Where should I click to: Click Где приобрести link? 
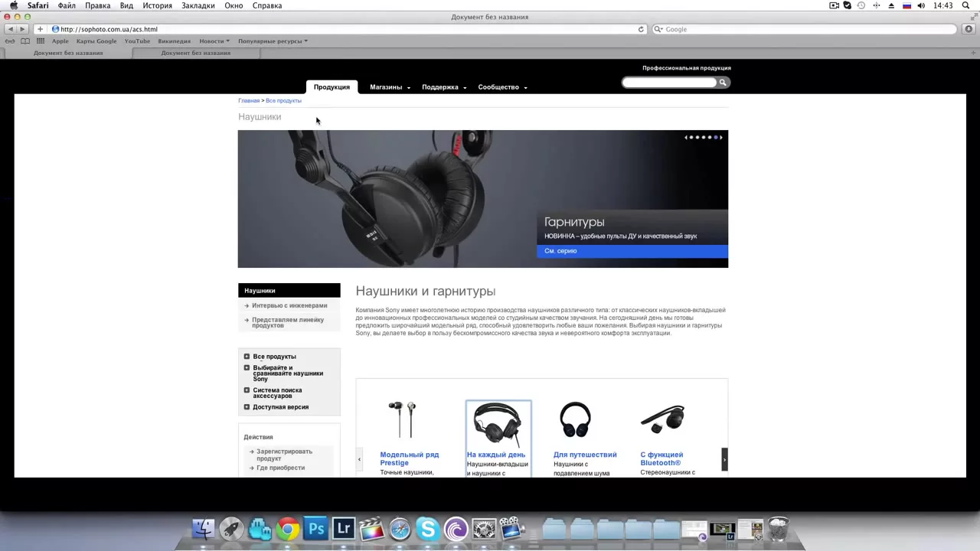pos(280,468)
